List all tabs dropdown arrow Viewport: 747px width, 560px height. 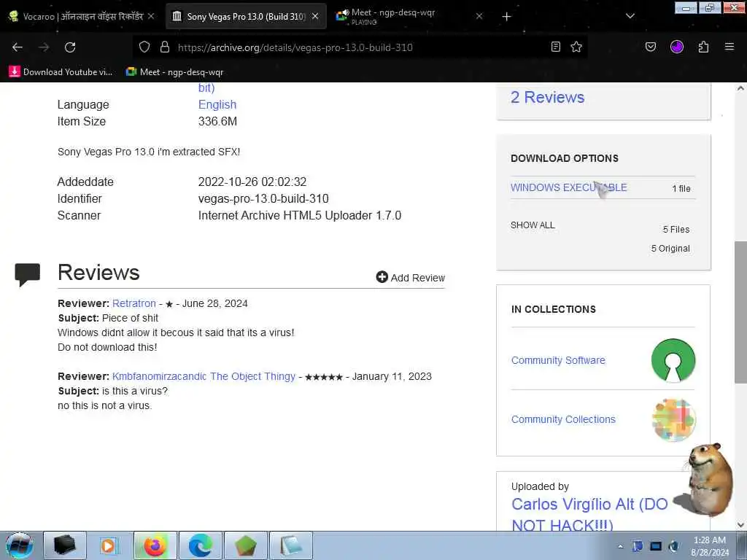click(630, 16)
